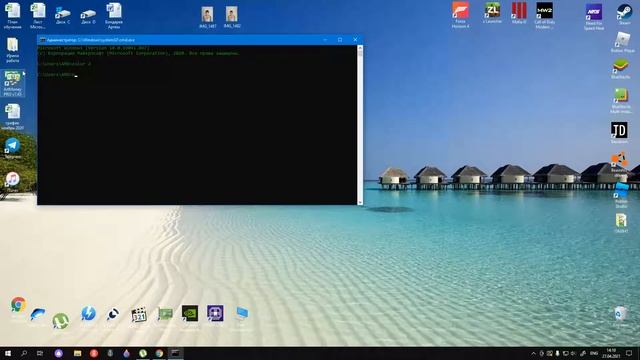Select the IMG_1482 photo file
640x360 pixels.
point(232,18)
